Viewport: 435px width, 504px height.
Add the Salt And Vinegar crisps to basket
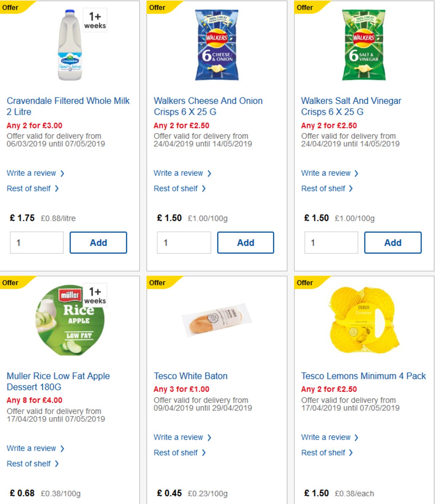(393, 242)
